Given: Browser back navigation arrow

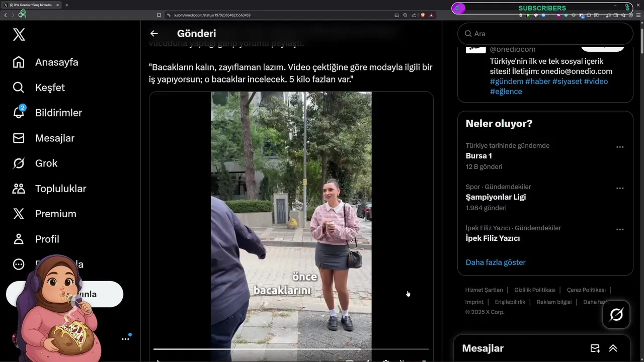Looking at the screenshot, I should coord(6,15).
